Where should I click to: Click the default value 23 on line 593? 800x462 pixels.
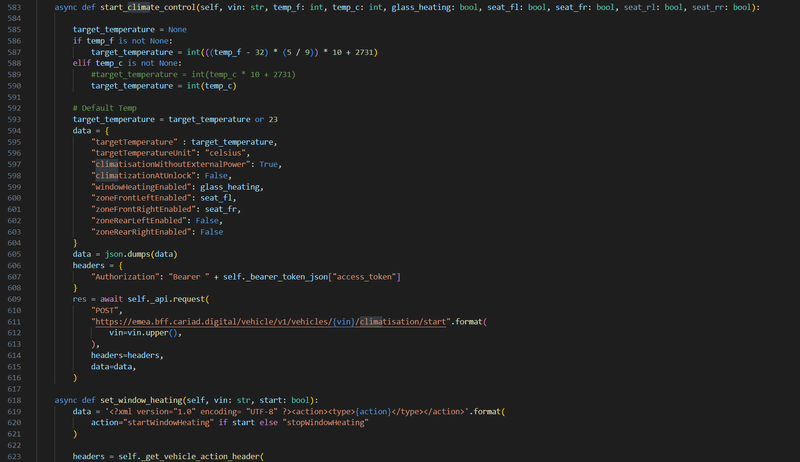pyautogui.click(x=273, y=119)
